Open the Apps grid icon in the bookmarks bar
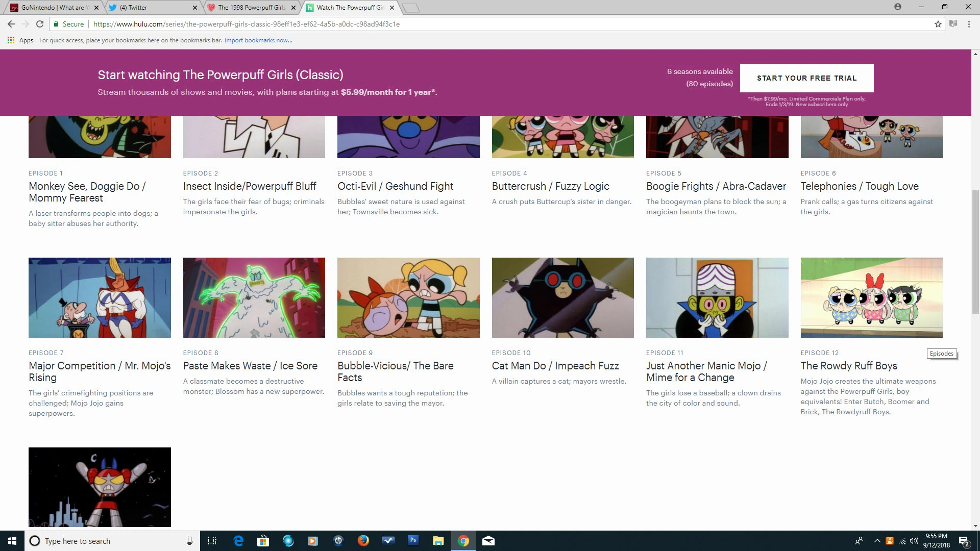The image size is (980, 551). (x=11, y=40)
